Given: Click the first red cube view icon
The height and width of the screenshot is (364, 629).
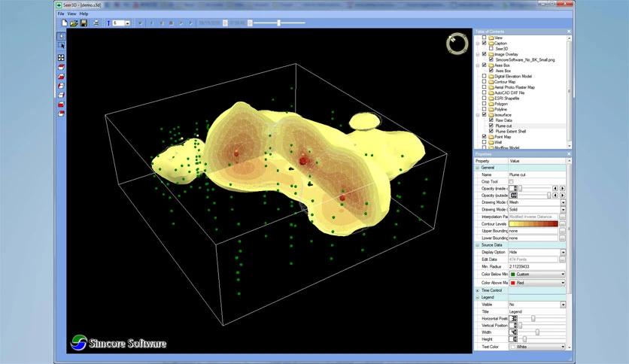Looking at the screenshot, I should tap(61, 67).
